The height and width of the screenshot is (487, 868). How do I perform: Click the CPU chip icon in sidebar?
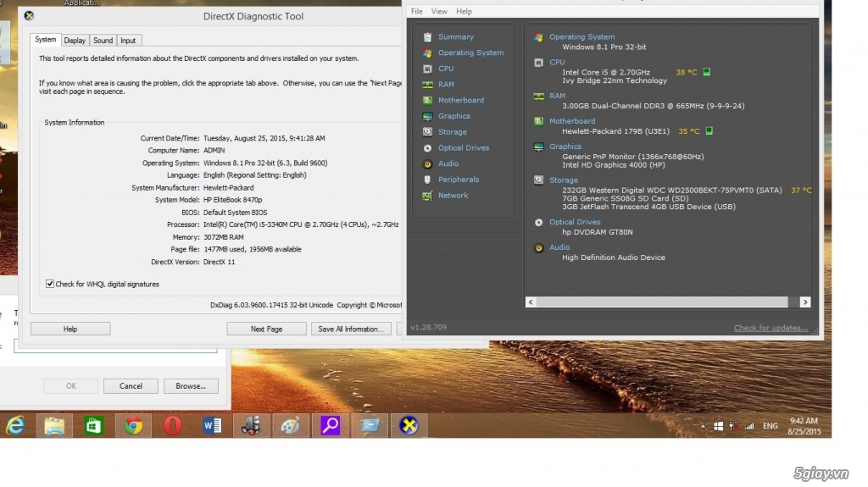(427, 69)
